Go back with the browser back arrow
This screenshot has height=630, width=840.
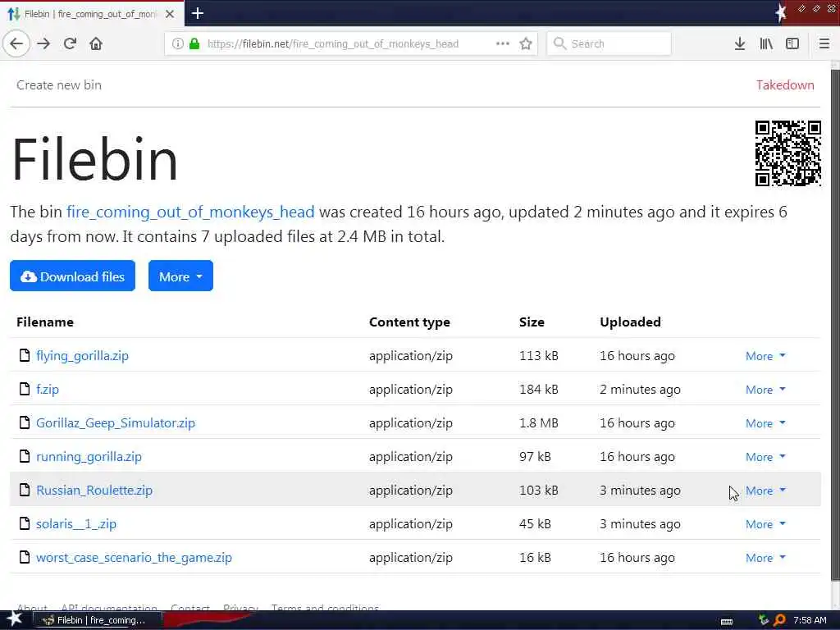point(16,43)
